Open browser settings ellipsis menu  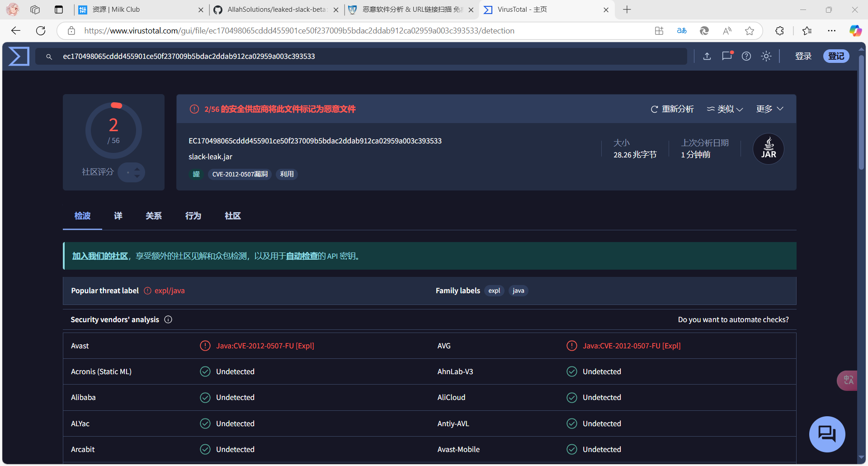(832, 30)
